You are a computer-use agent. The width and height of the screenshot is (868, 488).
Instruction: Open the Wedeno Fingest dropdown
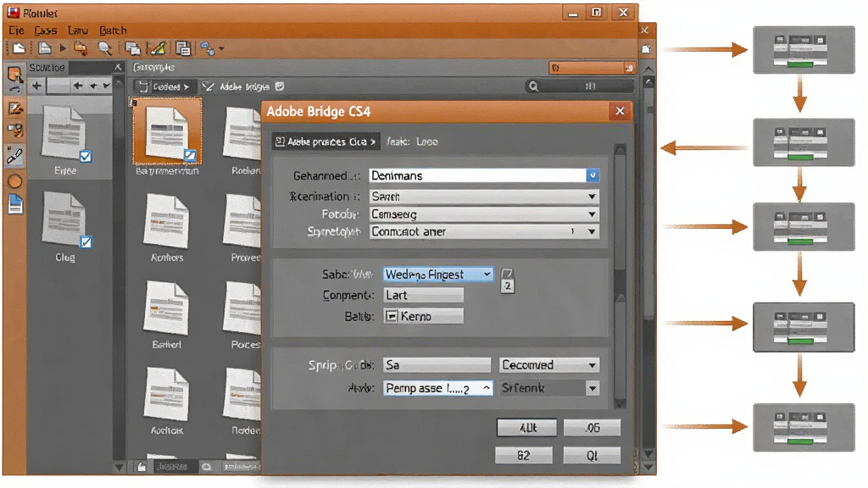(487, 274)
